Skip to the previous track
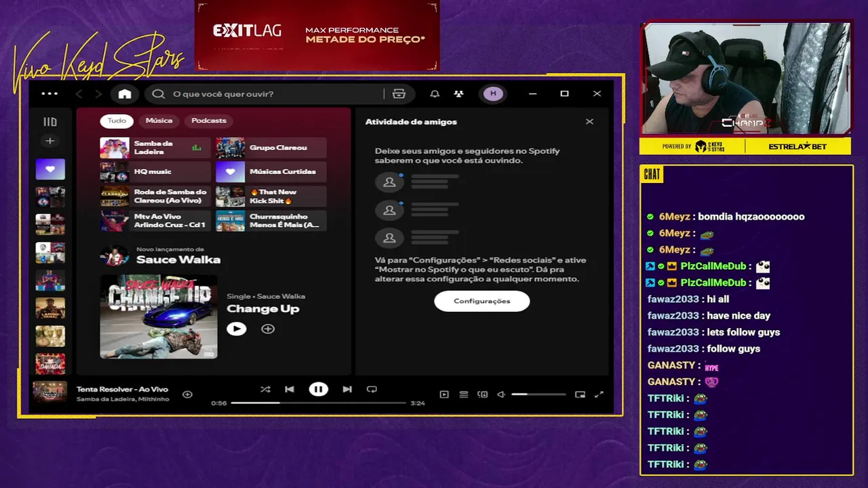The height and width of the screenshot is (488, 868). (290, 389)
